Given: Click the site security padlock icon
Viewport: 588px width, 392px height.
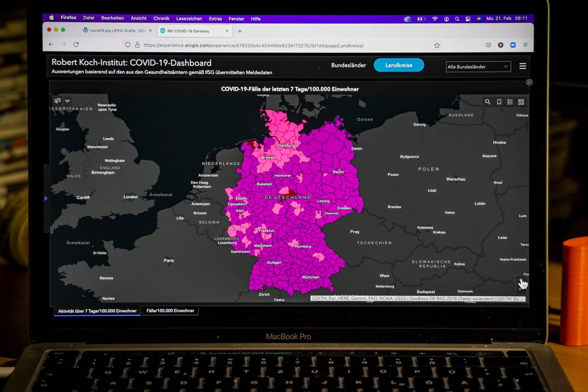Looking at the screenshot, I should click(x=137, y=45).
